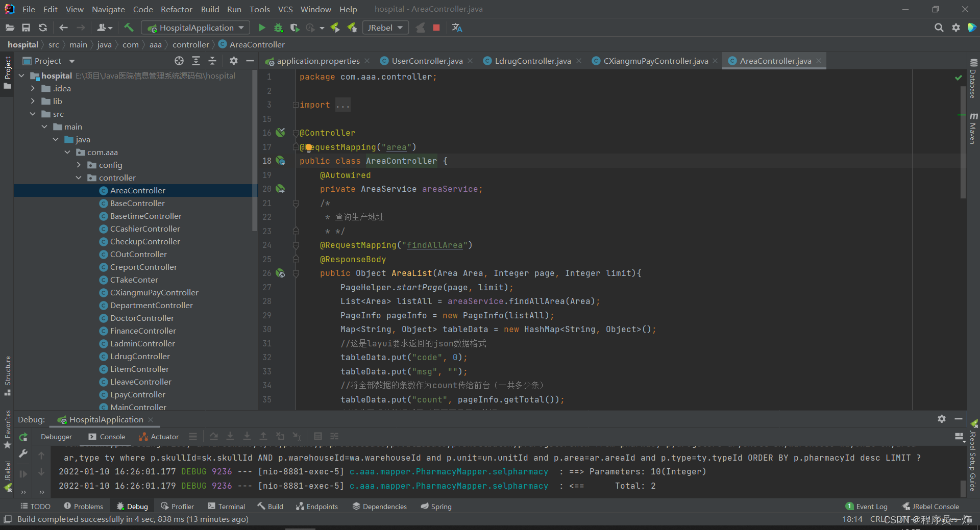Switch to UserController.java editor tab
The height and width of the screenshot is (530, 980).
[x=427, y=61]
